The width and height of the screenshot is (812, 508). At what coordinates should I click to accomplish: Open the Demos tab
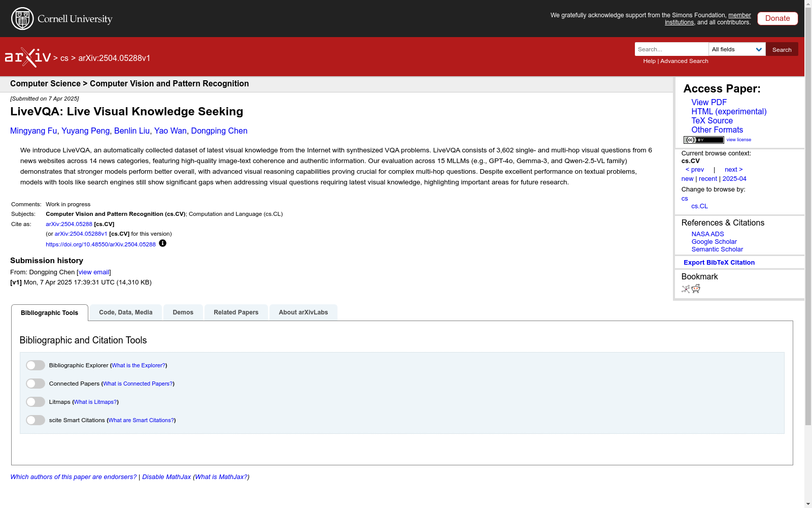[183, 312]
